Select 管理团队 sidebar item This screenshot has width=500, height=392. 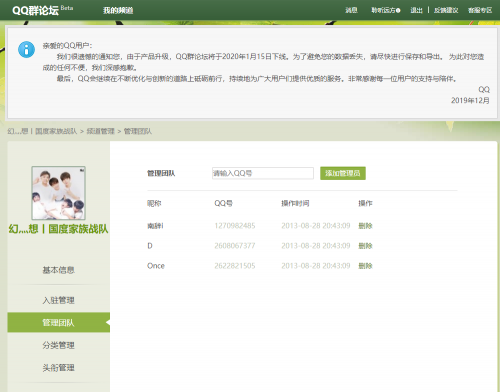59,322
